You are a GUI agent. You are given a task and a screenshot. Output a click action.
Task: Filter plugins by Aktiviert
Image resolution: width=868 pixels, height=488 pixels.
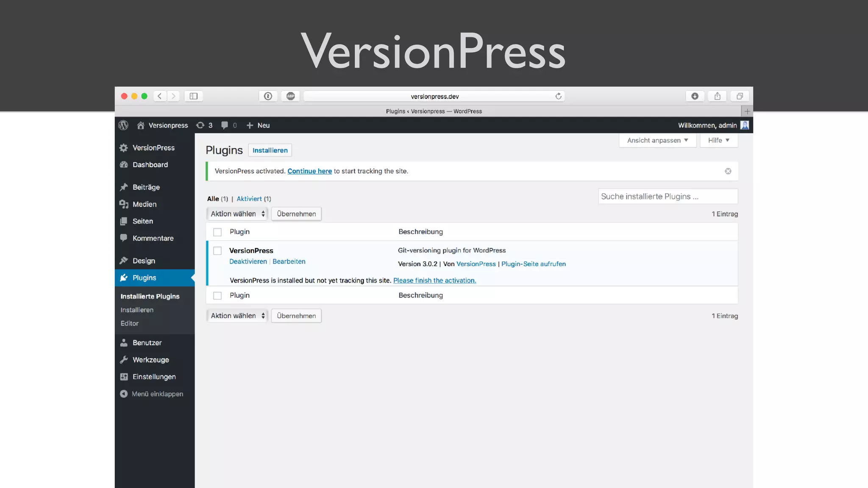pyautogui.click(x=249, y=199)
